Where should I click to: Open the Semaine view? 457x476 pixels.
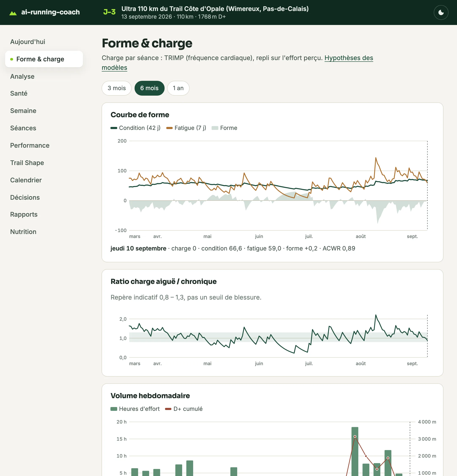(23, 111)
